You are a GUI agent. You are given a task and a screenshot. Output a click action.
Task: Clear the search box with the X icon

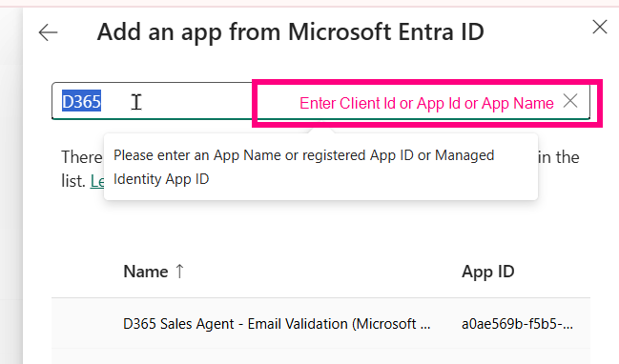[x=570, y=101]
